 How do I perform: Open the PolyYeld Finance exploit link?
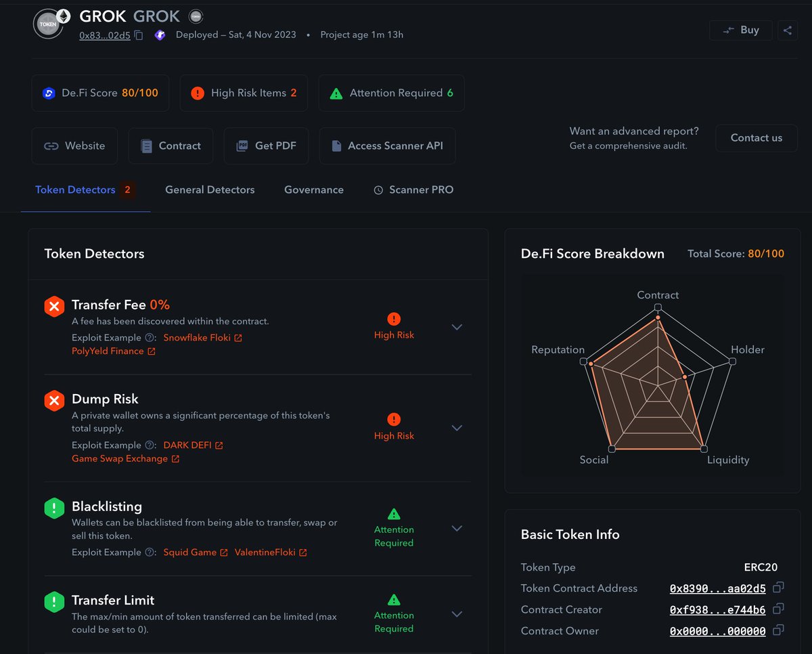click(x=114, y=351)
